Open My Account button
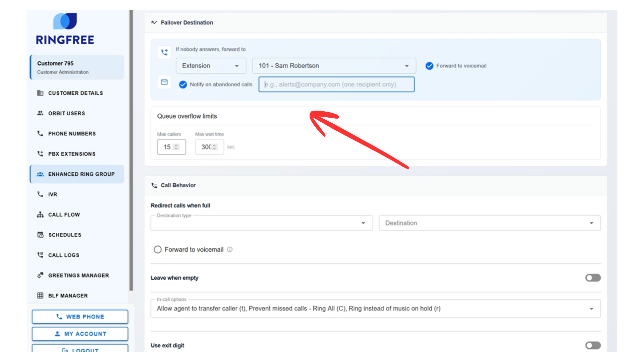Viewport: 644px width, 362px height. 80,334
